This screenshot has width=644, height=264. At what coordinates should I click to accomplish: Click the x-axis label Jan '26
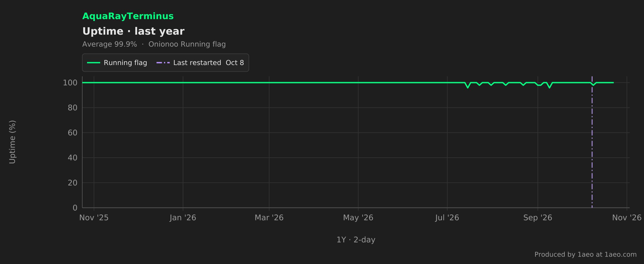[x=183, y=218]
